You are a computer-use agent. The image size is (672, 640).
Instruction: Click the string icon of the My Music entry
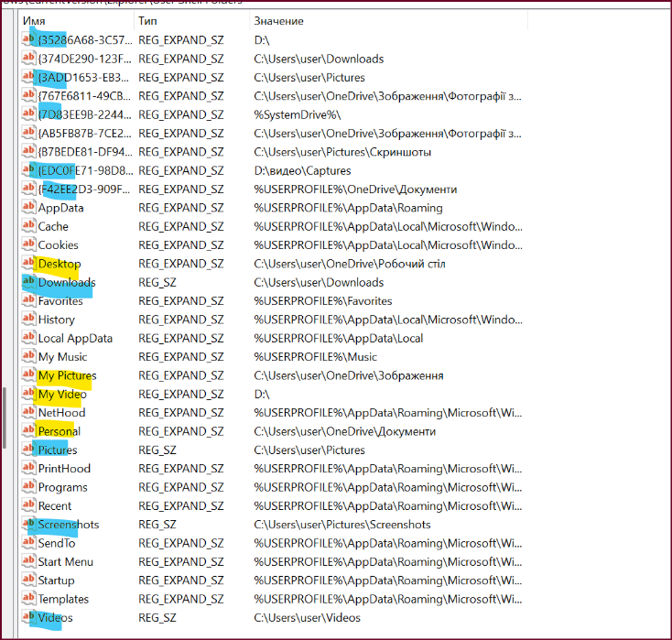tap(28, 357)
